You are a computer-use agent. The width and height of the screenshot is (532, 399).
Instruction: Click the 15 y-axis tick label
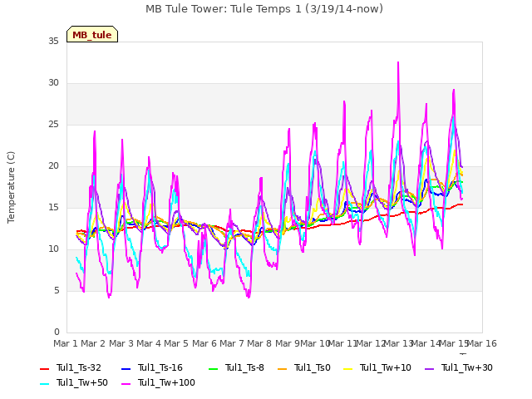point(53,208)
